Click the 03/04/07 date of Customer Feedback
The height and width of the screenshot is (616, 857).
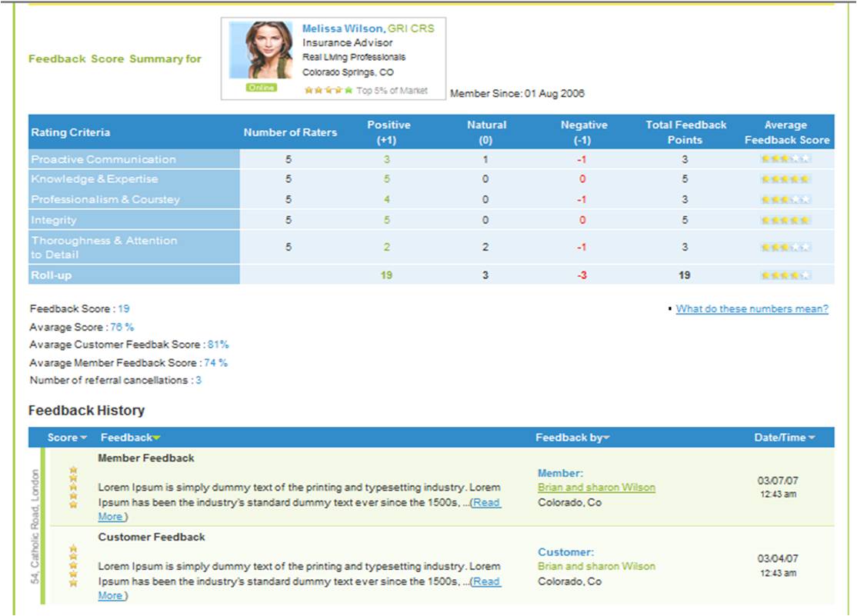pyautogui.click(x=778, y=558)
